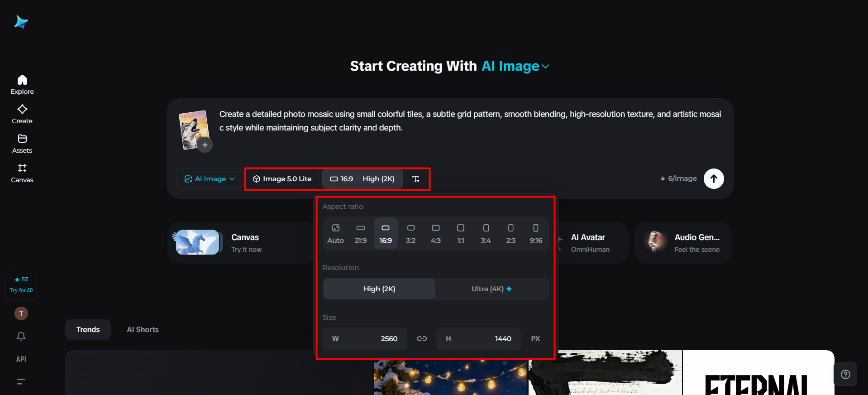Open the string lights winter trend image
Image resolution: width=868 pixels, height=395 pixels.
(451, 377)
